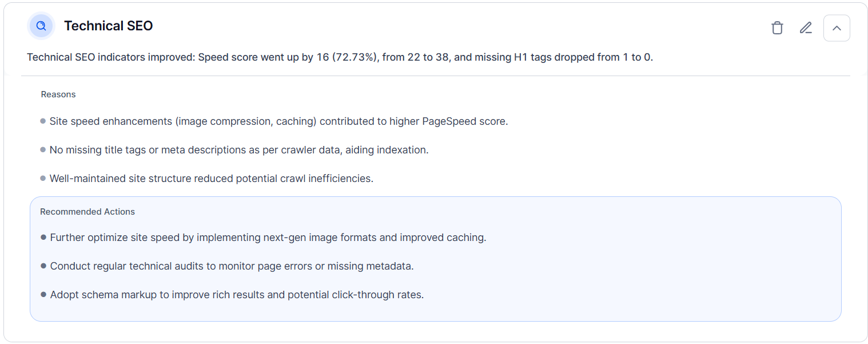Image resolution: width=868 pixels, height=344 pixels.
Task: Select the no missing title tags reason
Action: [239, 150]
